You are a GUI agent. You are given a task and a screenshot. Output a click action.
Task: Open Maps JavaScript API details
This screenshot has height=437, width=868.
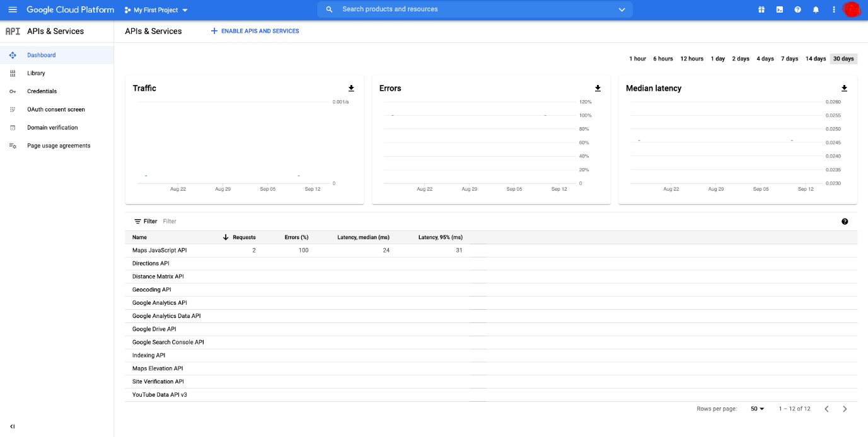point(159,251)
